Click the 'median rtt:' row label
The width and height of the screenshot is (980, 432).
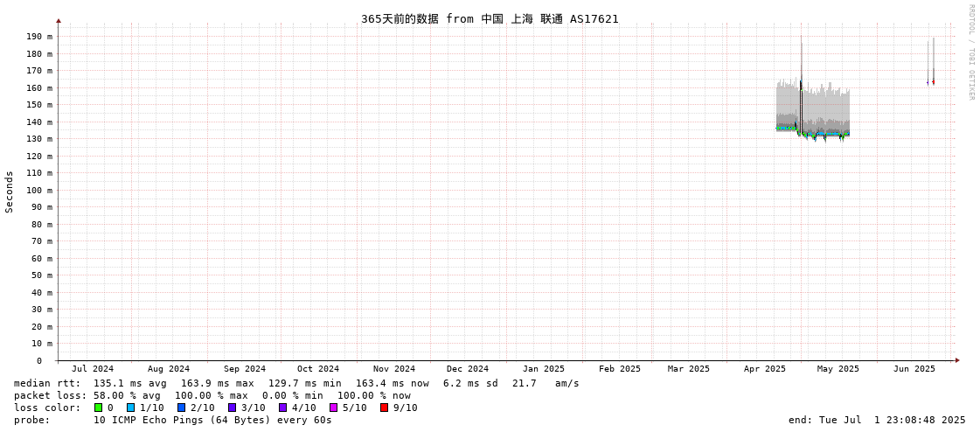47,383
